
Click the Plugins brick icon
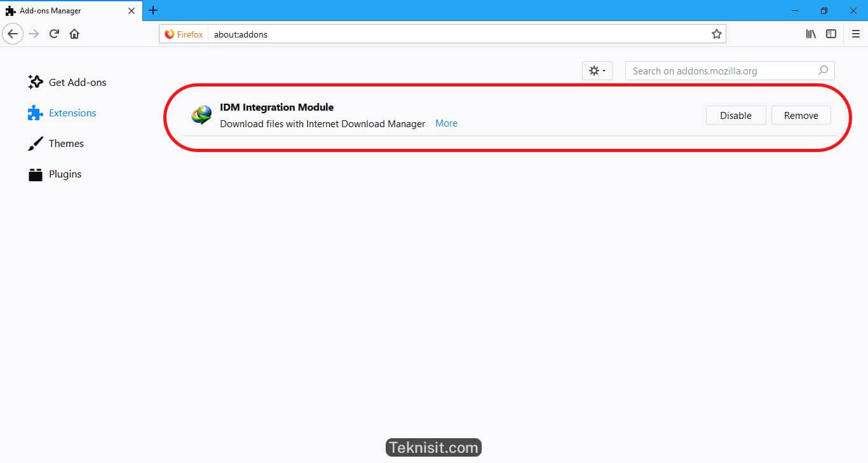pyautogui.click(x=35, y=174)
